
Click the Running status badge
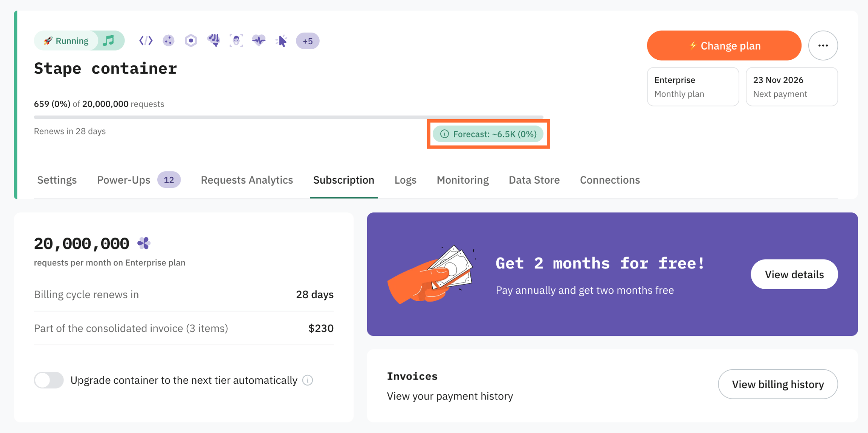point(66,41)
